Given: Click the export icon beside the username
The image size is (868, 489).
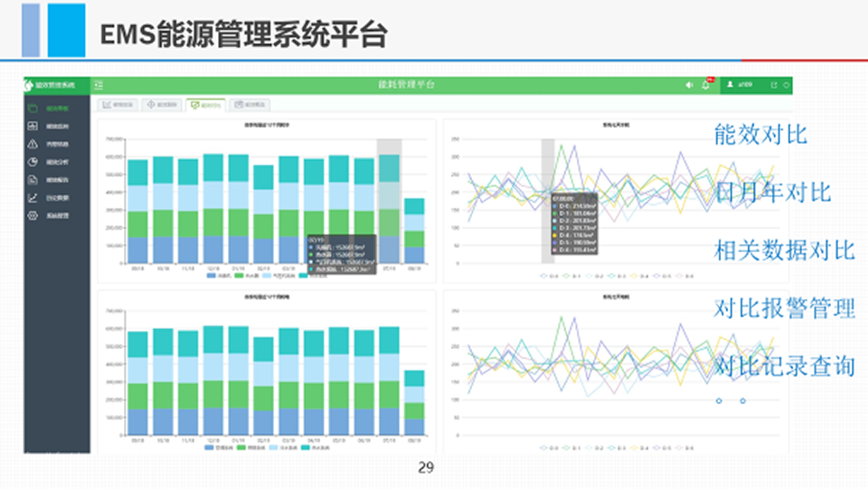Looking at the screenshot, I should pos(773,85).
